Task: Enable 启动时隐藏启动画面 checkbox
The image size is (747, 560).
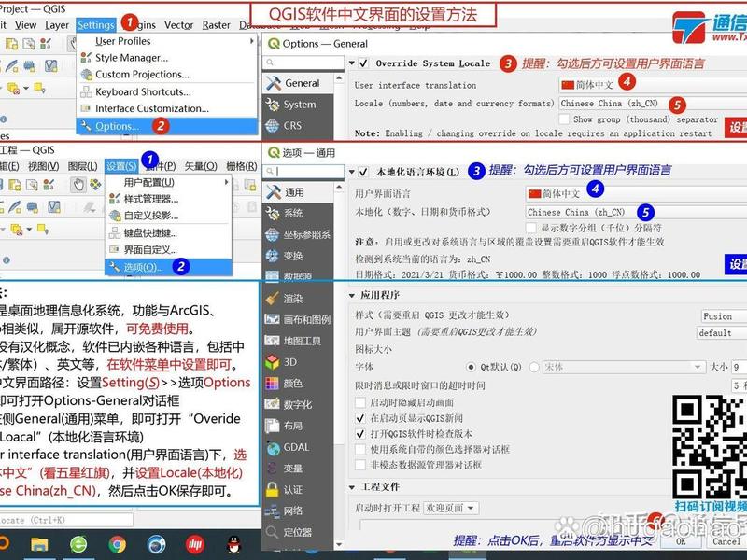Action: (x=360, y=403)
